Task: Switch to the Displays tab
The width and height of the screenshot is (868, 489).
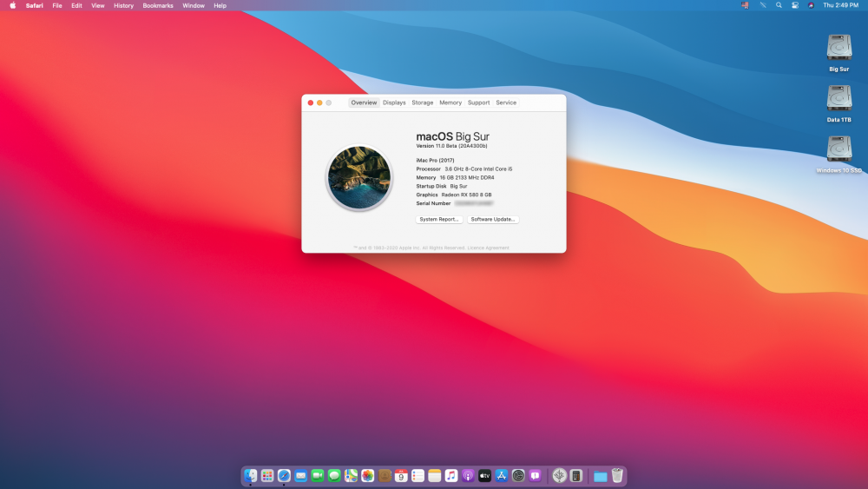Action: (394, 102)
